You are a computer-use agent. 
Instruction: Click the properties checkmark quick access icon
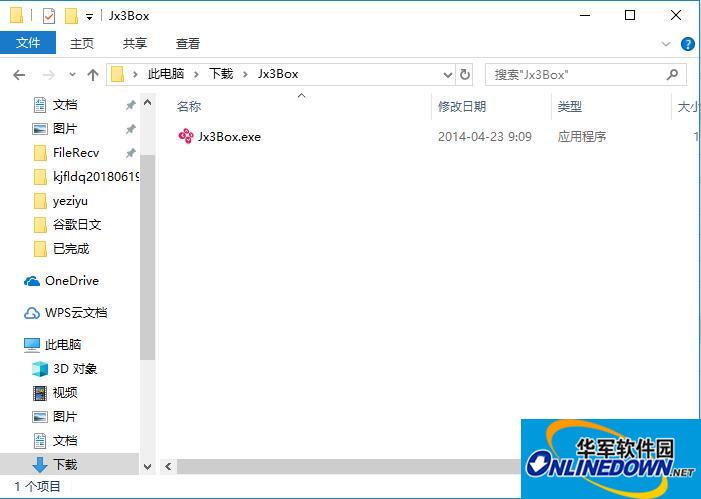pos(49,16)
